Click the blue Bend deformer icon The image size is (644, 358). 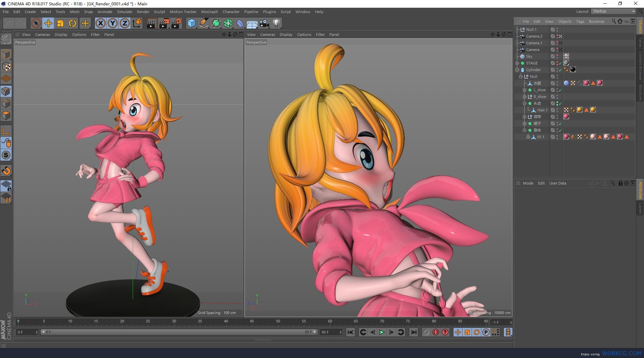click(240, 23)
